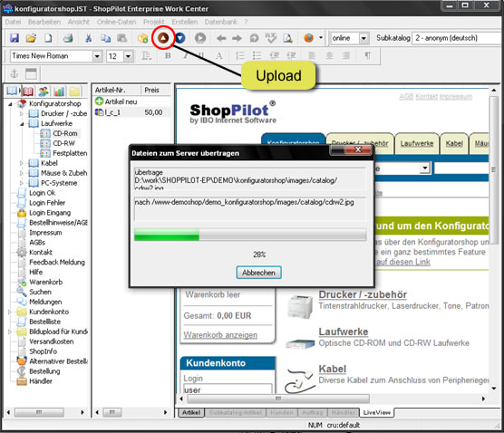Expand the Kabel tree node
This screenshot has height=433, width=504.
coord(22,163)
